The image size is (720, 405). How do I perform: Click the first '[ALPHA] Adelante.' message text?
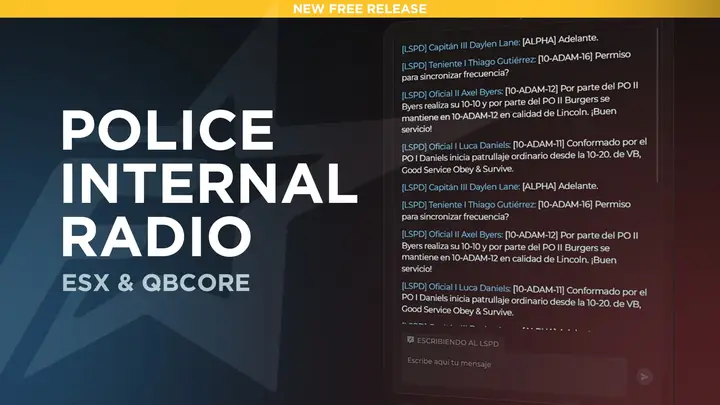pyautogui.click(x=560, y=40)
